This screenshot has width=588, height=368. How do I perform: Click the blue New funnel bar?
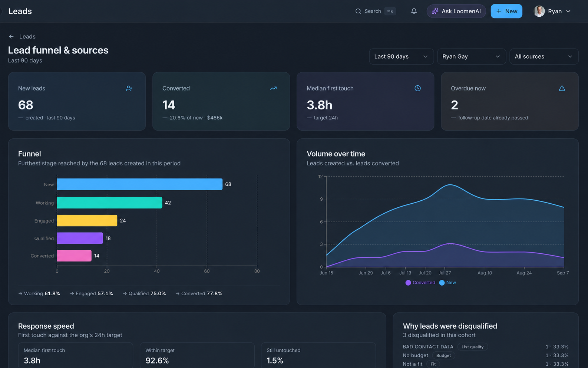click(140, 184)
